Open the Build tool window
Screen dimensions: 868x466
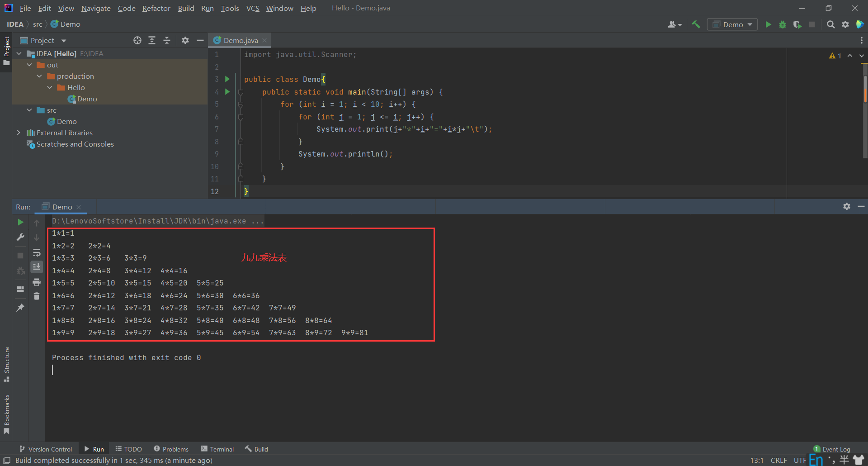[x=256, y=449]
